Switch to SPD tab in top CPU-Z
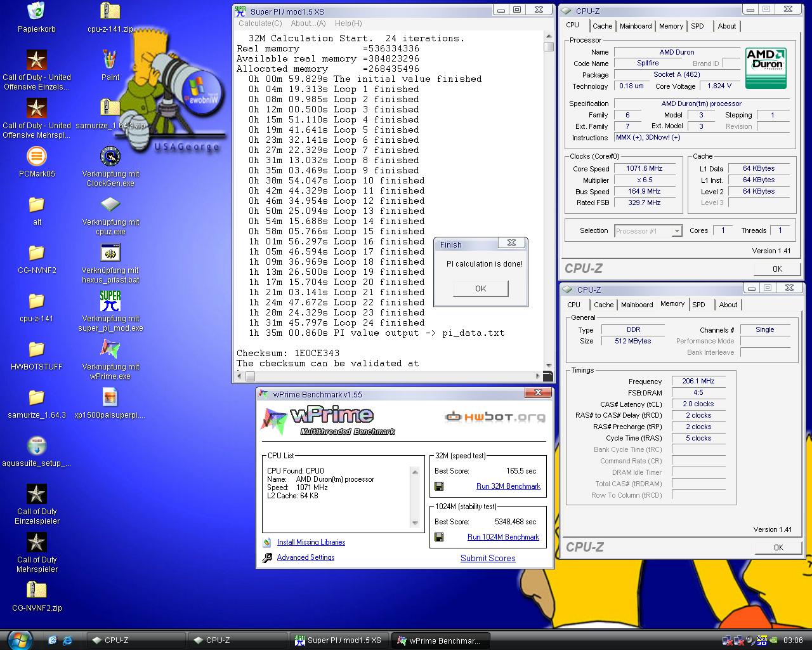Screen dimensions: 812x650 (697, 26)
